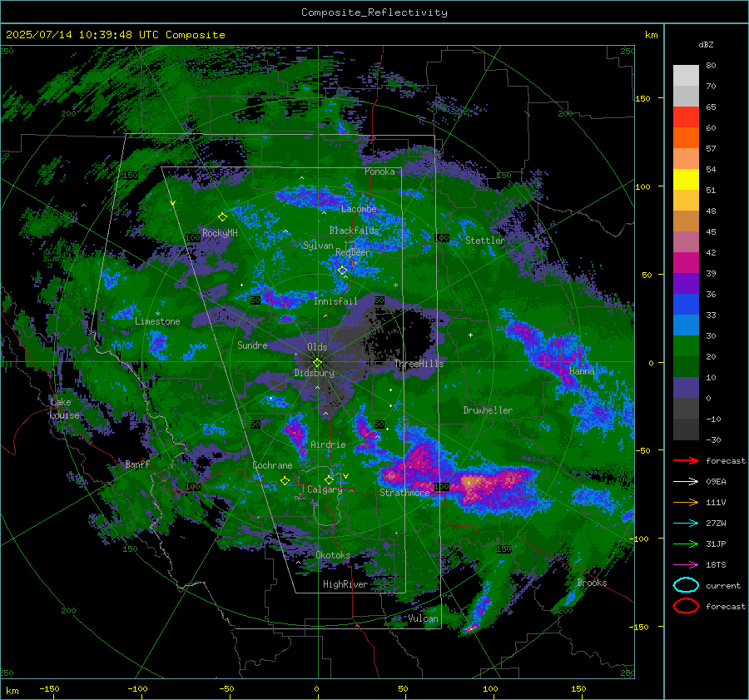Choose the magenta 18TS arrow in legend
The image size is (749, 700).
pos(686,564)
